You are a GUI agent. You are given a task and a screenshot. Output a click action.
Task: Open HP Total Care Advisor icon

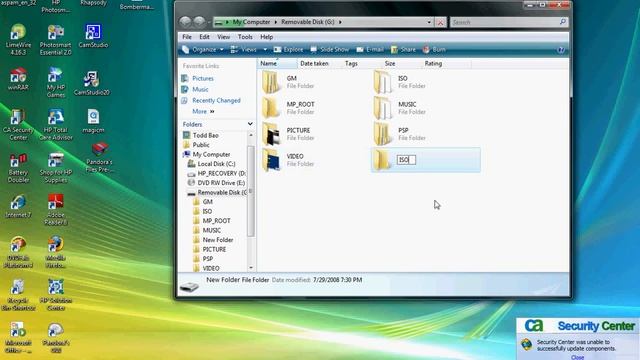pos(56,125)
